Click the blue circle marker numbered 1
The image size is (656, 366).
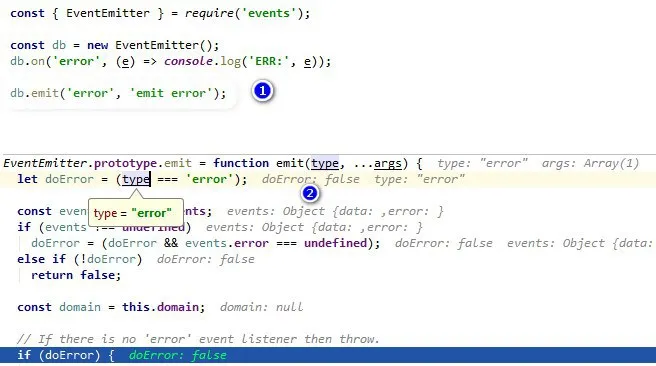click(x=262, y=91)
